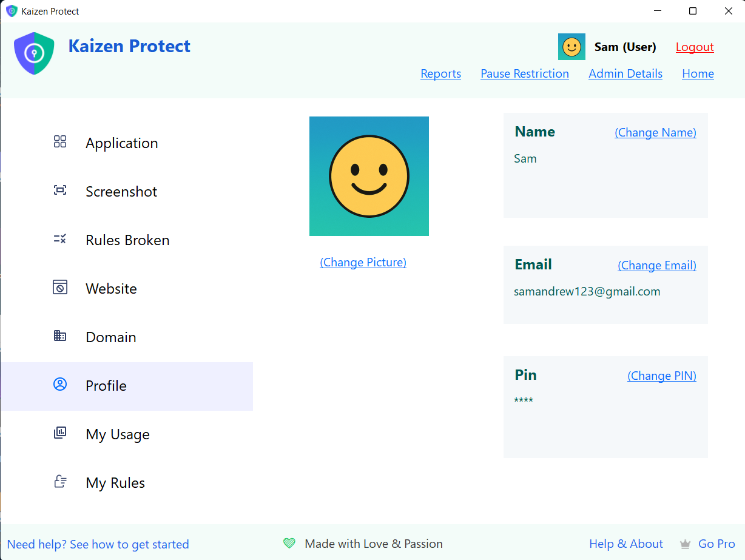Click the Application grid icon in sidebar
The width and height of the screenshot is (745, 560).
pos(60,142)
